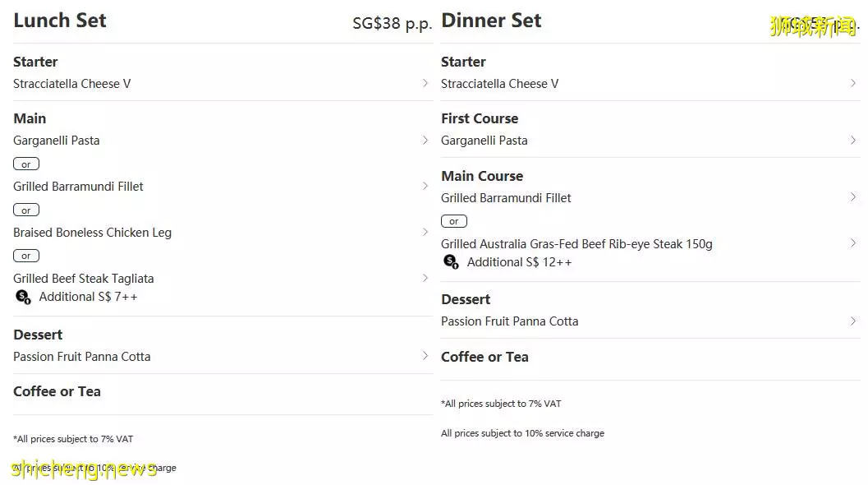Viewport: 868px width, 485px height.
Task: Click the Dinner Set heading
Action: click(491, 21)
